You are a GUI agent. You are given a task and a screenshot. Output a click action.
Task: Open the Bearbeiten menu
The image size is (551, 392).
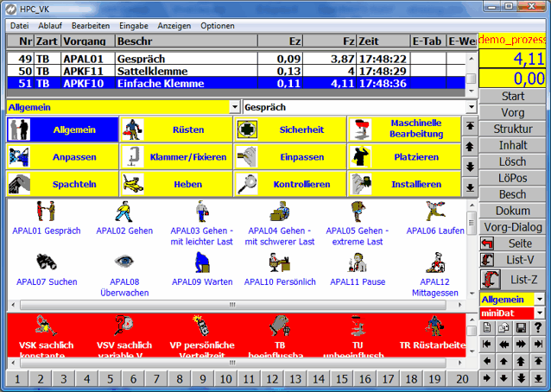coord(90,26)
